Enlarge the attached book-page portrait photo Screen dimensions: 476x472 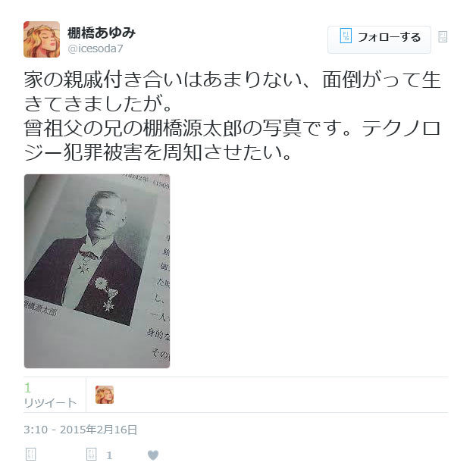coord(97,271)
